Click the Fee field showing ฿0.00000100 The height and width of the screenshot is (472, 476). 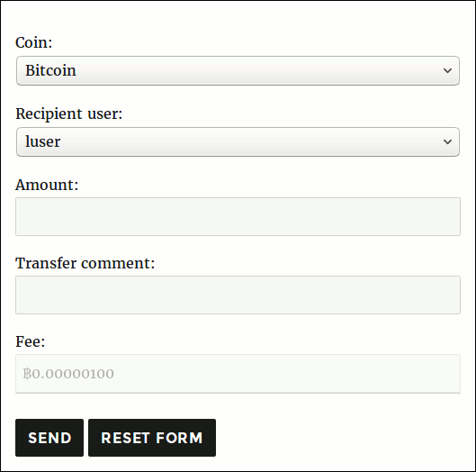point(238,373)
